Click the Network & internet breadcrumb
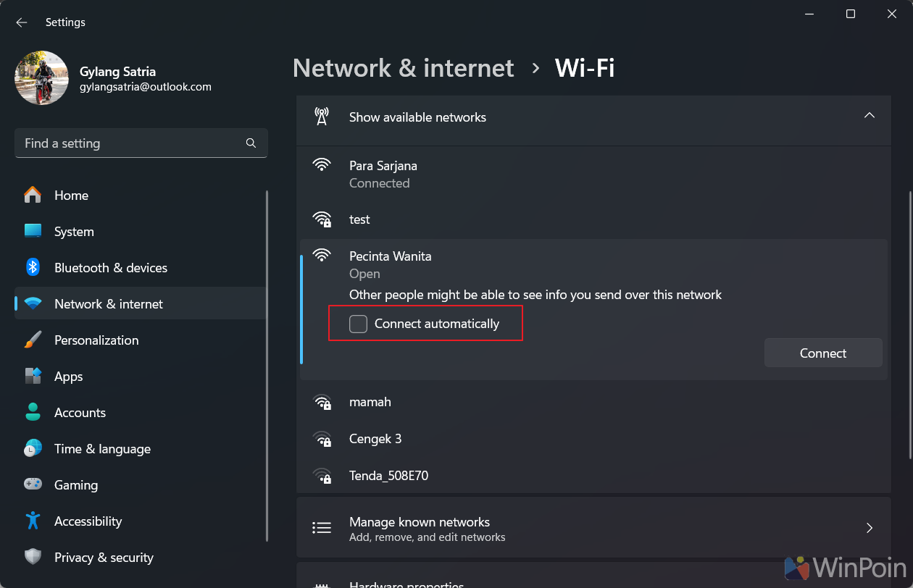 pos(403,68)
